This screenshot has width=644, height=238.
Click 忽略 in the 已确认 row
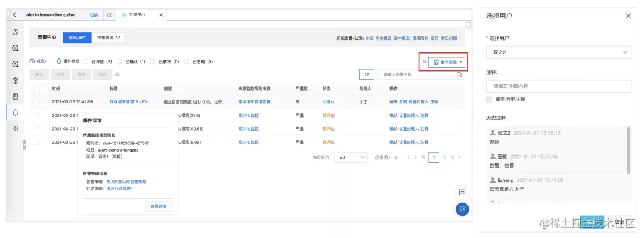click(x=403, y=101)
